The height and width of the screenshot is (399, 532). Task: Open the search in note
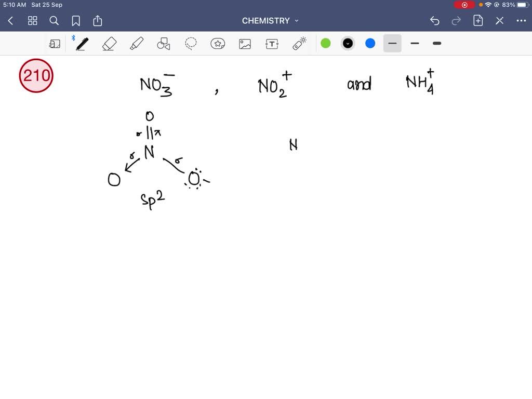54,21
